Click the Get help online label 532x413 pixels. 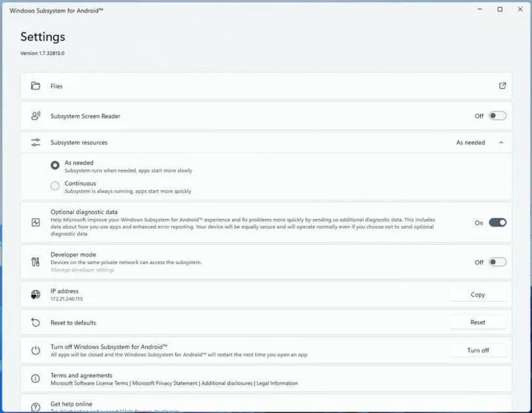[71, 404]
